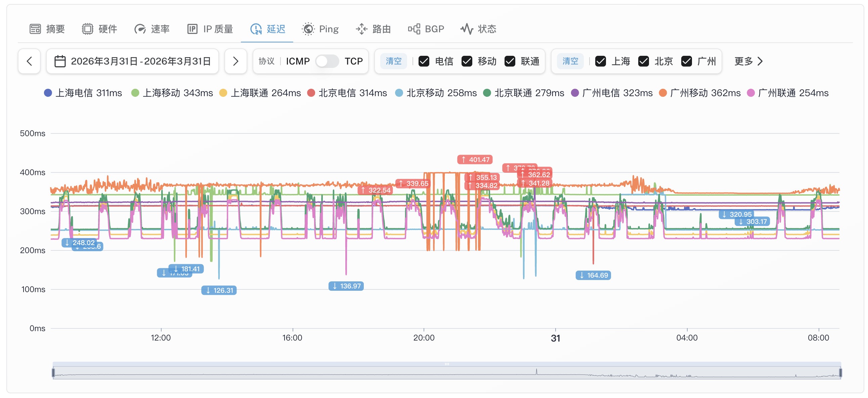Screen dimensions: 868x398
Task: Toggle the 广州移动 362ms legend color dot
Action: tap(663, 93)
